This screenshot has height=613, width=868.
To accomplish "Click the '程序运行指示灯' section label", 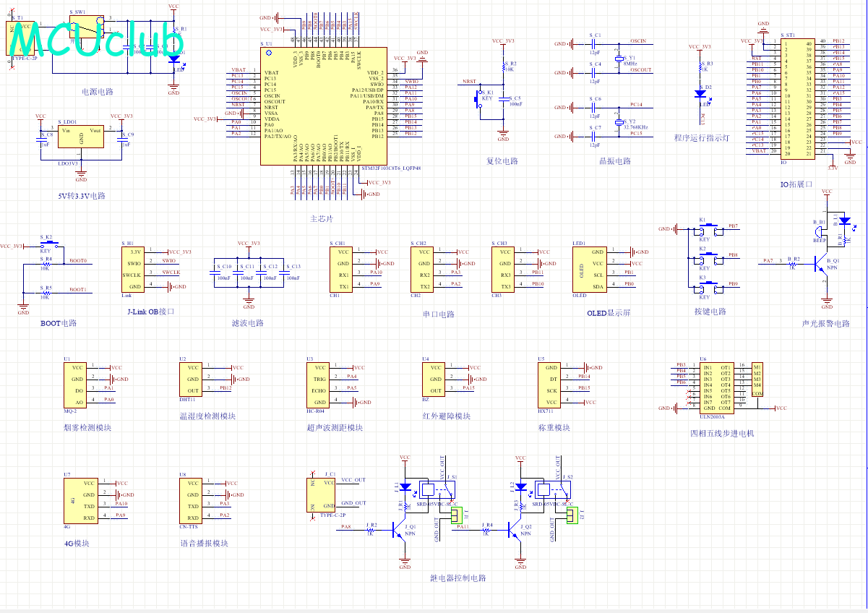I will tap(702, 138).
